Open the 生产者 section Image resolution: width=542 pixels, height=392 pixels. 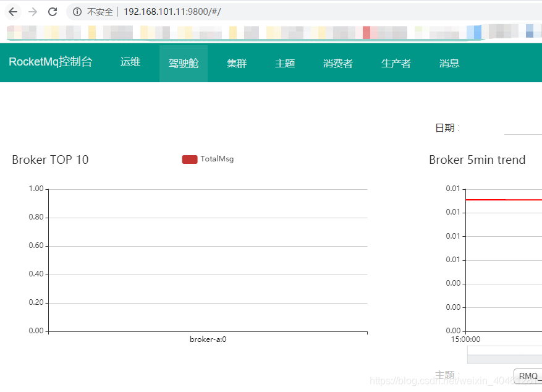coord(396,62)
